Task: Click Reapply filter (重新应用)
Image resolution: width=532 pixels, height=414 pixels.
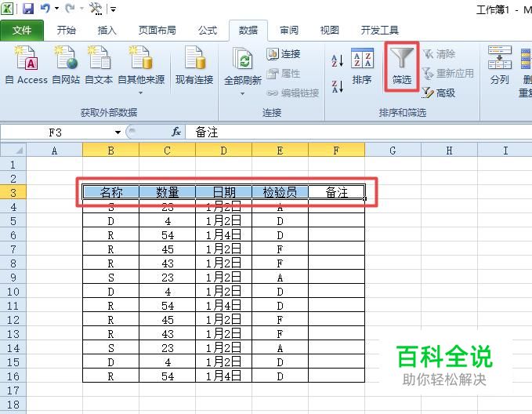Action: tap(448, 74)
